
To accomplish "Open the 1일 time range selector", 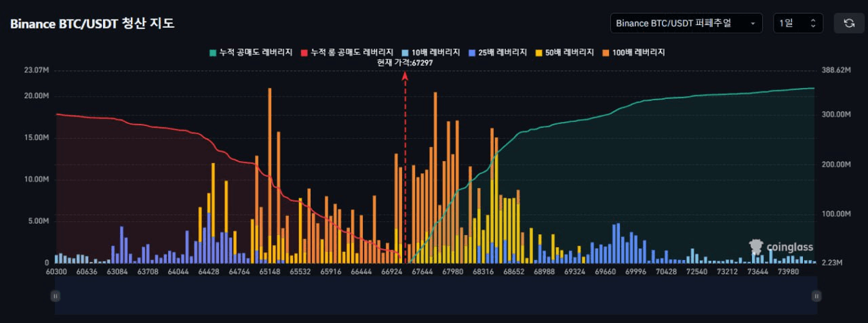I will 798,23.
